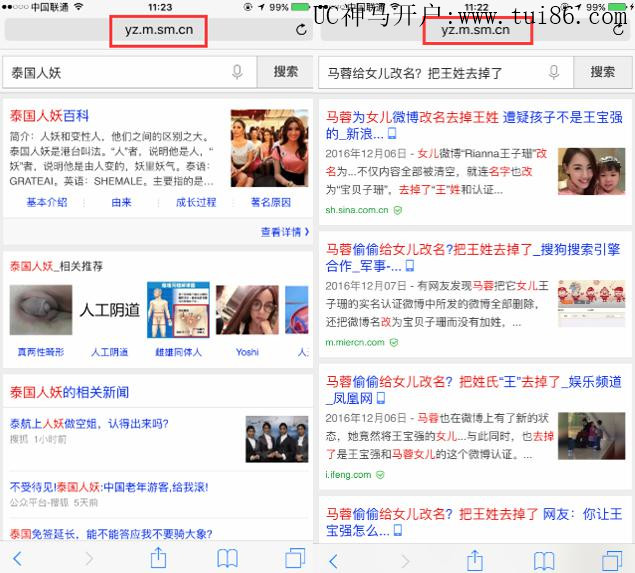Click the 人工阴道 label link
This screenshot has width=635, height=573.
pyautogui.click(x=110, y=352)
